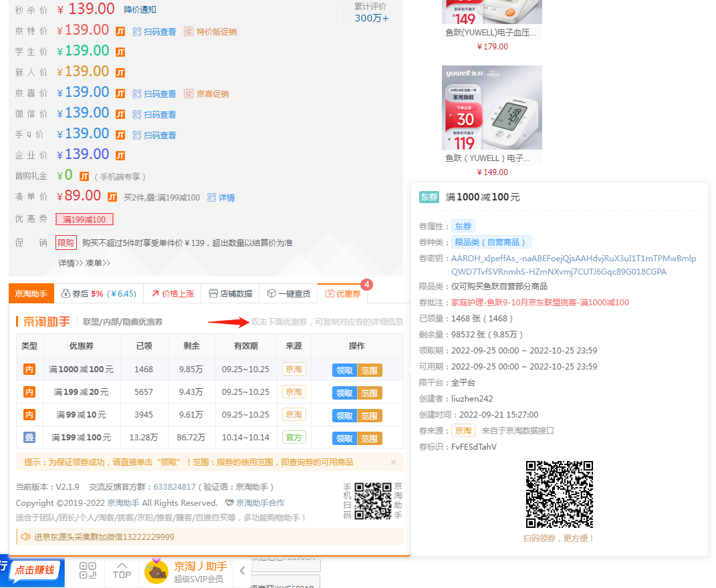Click the orange icon beside 京特价 price
The height and width of the screenshot is (588, 716).
pos(120,31)
